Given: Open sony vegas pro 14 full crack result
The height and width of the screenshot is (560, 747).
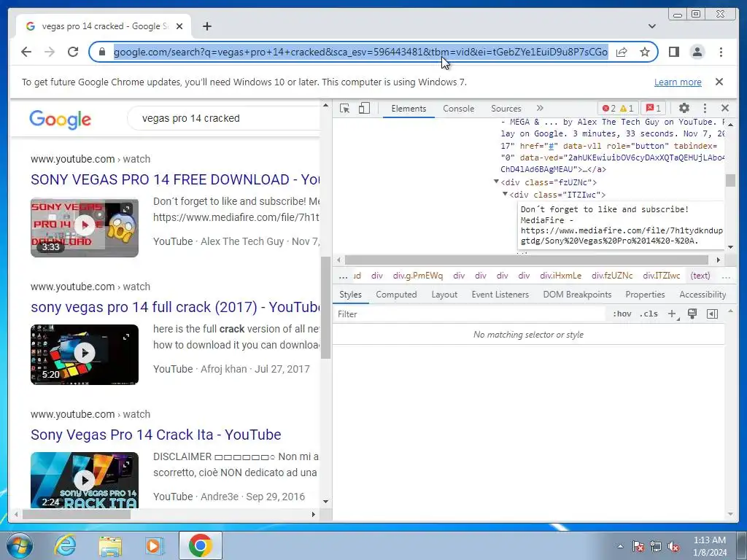Looking at the screenshot, I should (175, 307).
